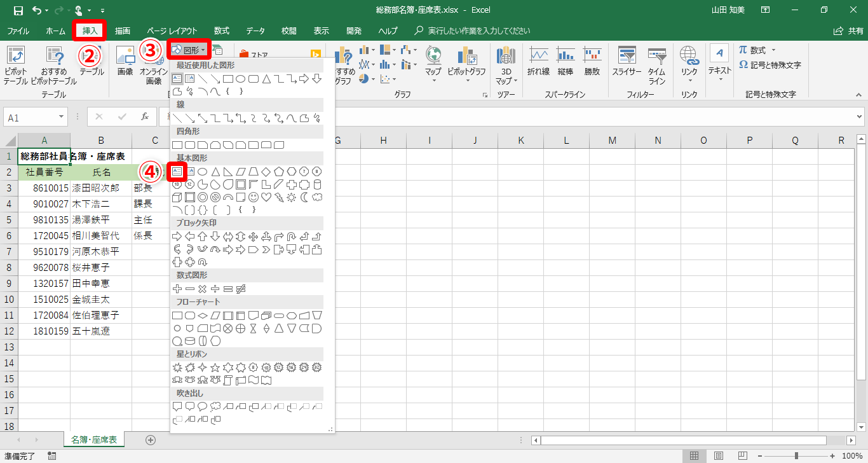Switch to the ホーム tab
This screenshot has height=463, width=868.
(x=56, y=31)
